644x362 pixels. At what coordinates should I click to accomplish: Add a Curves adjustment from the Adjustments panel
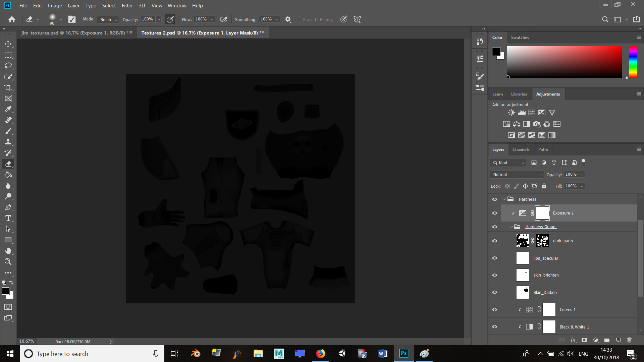(x=532, y=112)
